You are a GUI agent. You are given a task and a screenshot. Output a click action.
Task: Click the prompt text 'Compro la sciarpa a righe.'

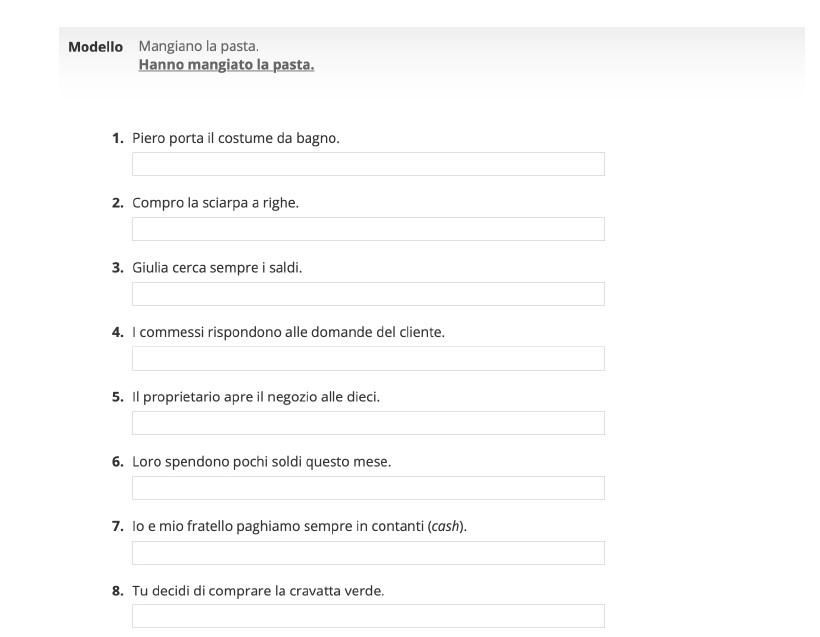point(215,203)
